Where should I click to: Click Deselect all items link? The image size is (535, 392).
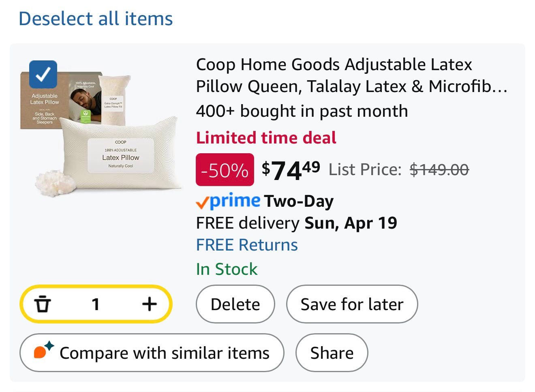96,19
